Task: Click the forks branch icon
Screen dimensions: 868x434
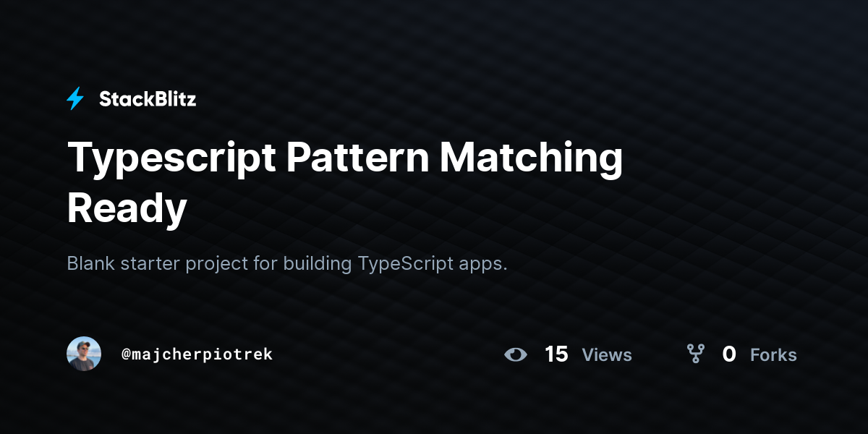Action: 696,354
